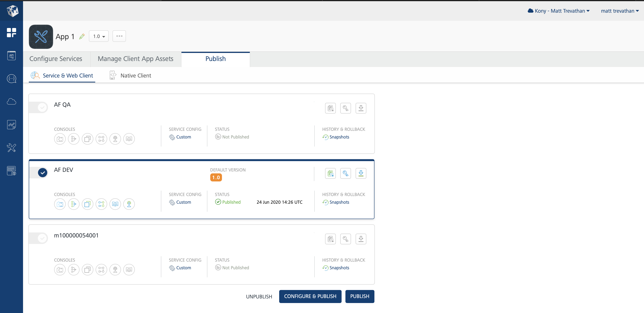Click UNPUBLISH at the bottom
This screenshot has height=313, width=644.
click(259, 296)
